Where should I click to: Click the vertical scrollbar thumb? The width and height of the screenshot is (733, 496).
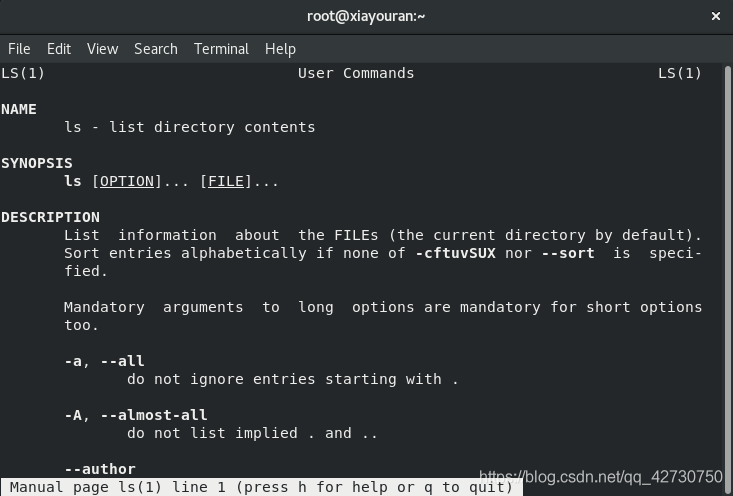pyautogui.click(x=727, y=271)
